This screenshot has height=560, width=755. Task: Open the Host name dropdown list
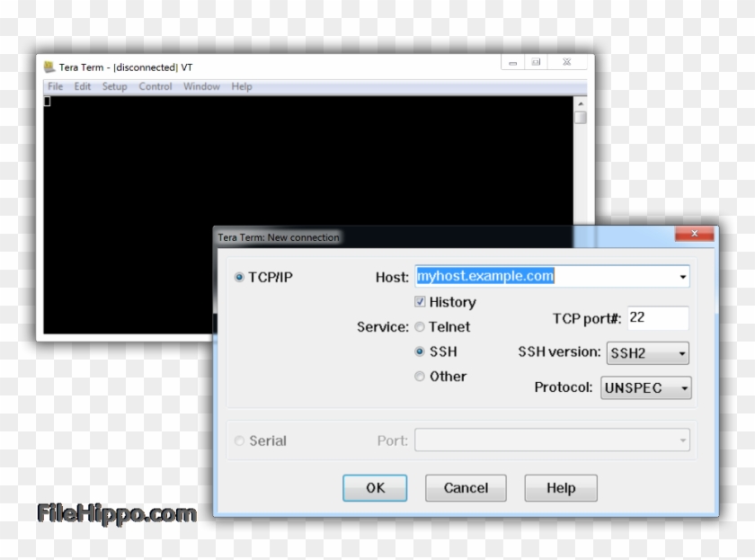coord(680,277)
